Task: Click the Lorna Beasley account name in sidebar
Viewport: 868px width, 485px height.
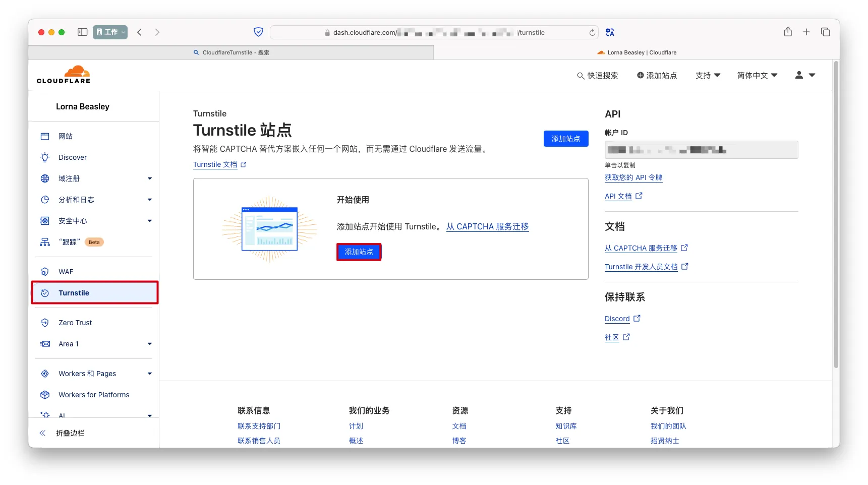Action: click(x=83, y=106)
